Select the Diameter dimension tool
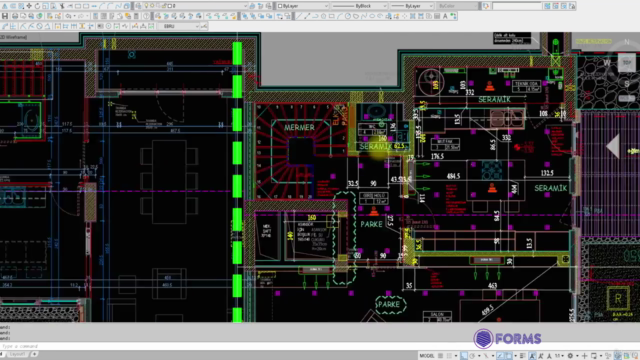The image size is (640, 360). pos(40,26)
